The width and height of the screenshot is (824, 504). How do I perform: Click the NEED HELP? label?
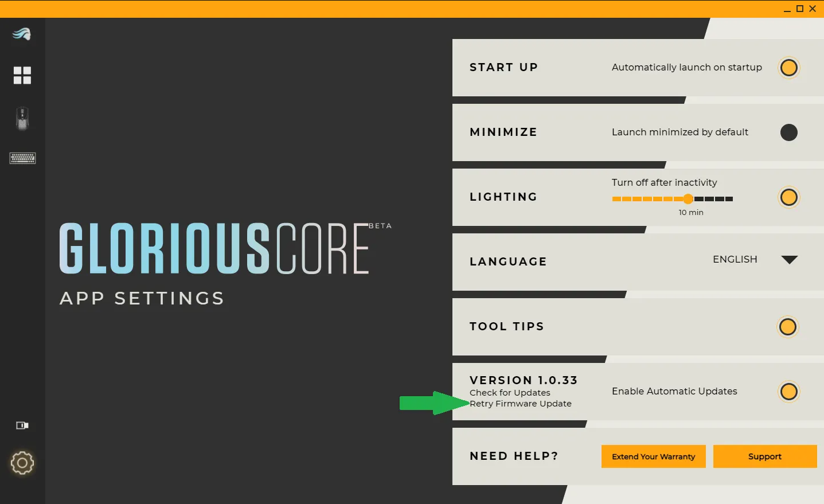click(x=514, y=456)
